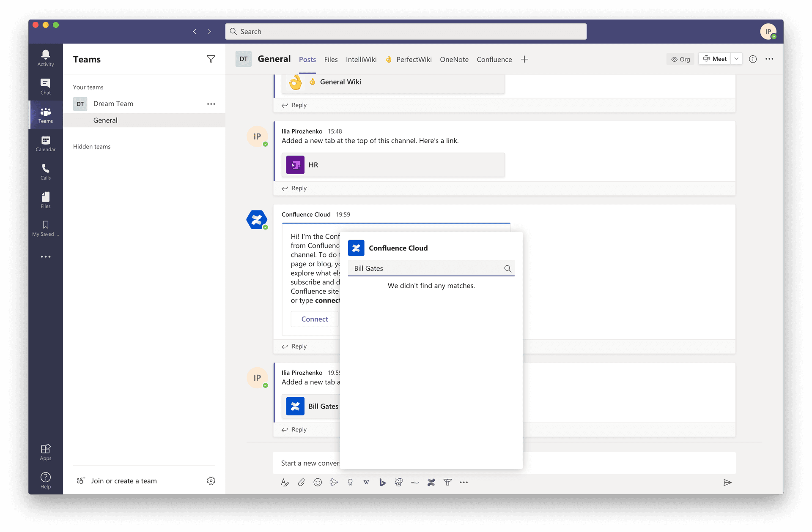This screenshot has width=812, height=532.
Task: Send a praise badge
Action: (350, 482)
